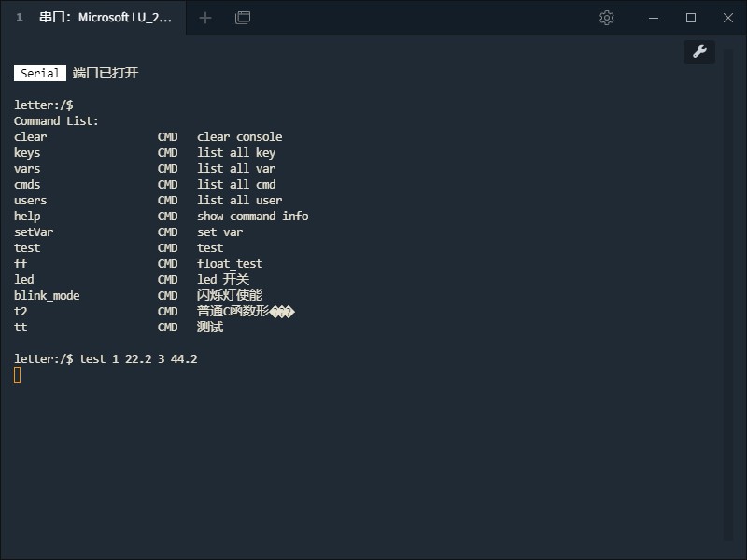Click the multi-window layout icon in title bar
This screenshot has height=560, width=747.
click(x=241, y=17)
